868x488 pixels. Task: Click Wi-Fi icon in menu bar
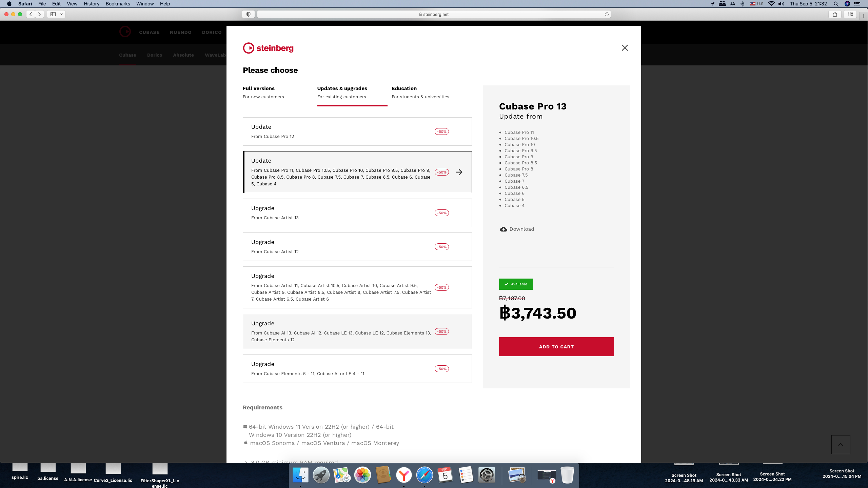click(x=771, y=4)
